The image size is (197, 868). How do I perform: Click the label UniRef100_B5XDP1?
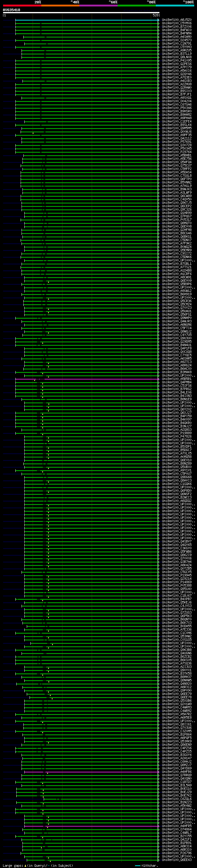[x=177, y=447]
